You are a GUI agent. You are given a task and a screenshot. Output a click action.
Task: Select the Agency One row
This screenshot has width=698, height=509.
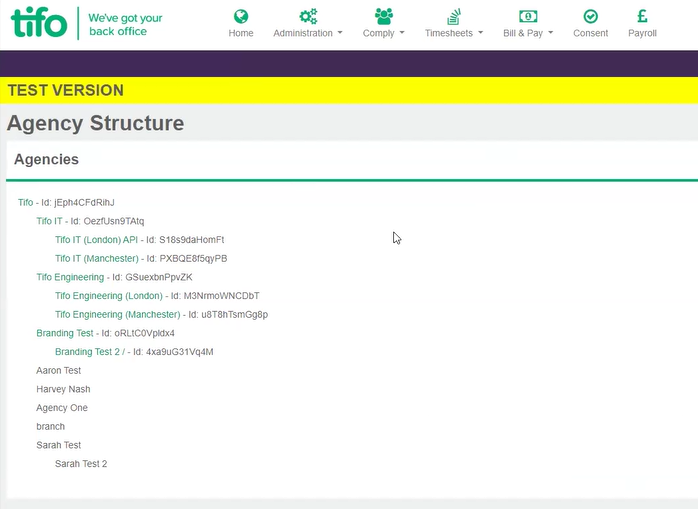coord(62,408)
